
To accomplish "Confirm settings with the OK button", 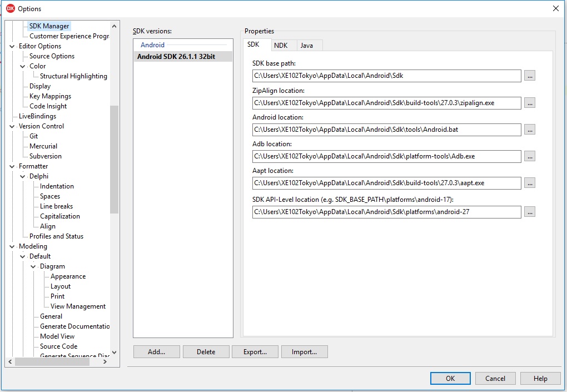I will point(450,379).
